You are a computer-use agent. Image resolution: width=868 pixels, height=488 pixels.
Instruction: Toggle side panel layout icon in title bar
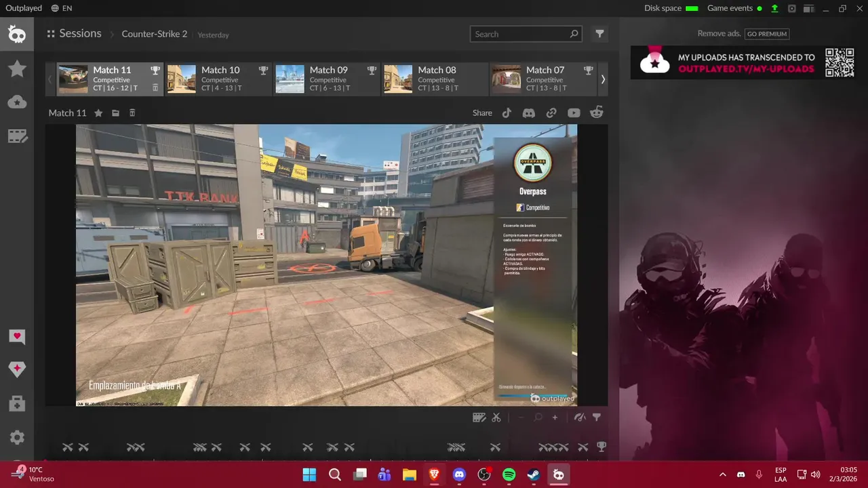[808, 8]
